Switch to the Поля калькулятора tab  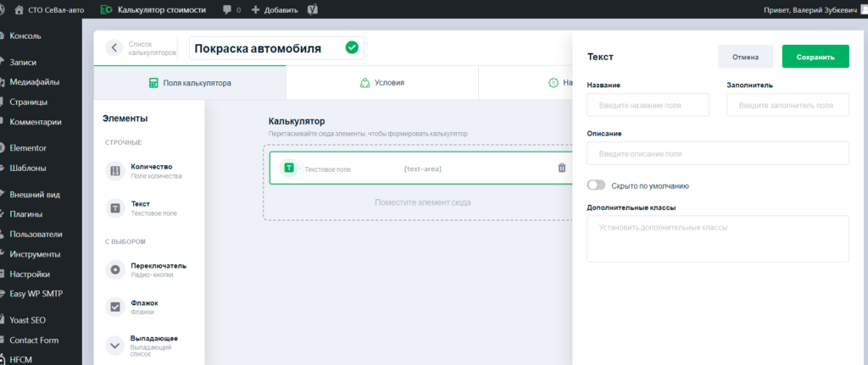190,83
